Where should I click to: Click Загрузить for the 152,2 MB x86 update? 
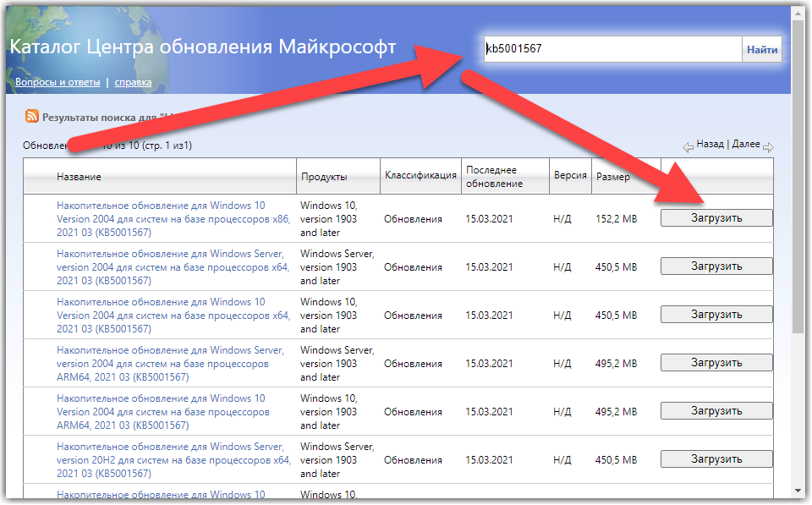716,218
